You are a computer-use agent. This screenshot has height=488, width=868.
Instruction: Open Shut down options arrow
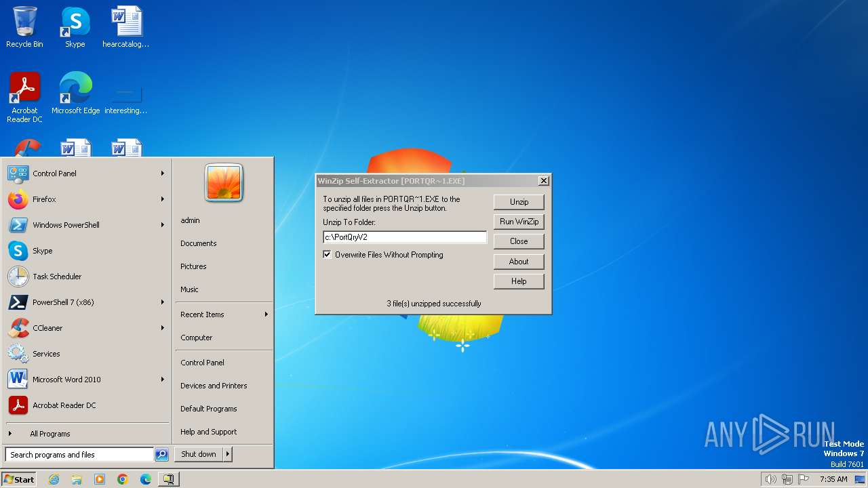228,454
